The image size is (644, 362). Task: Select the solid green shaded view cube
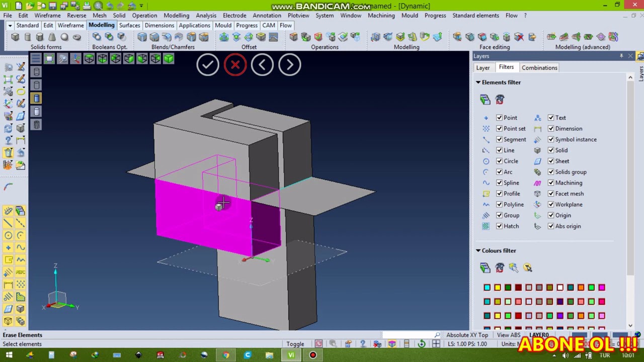169,59
